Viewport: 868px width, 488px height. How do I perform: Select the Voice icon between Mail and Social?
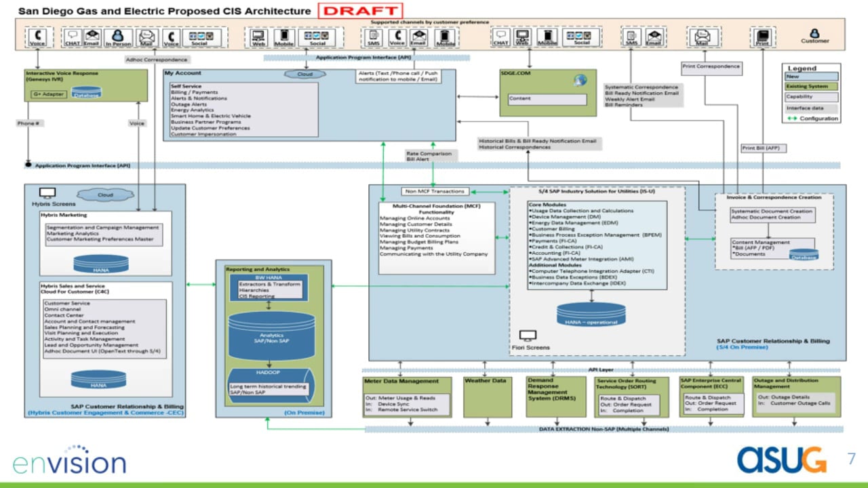(x=172, y=36)
